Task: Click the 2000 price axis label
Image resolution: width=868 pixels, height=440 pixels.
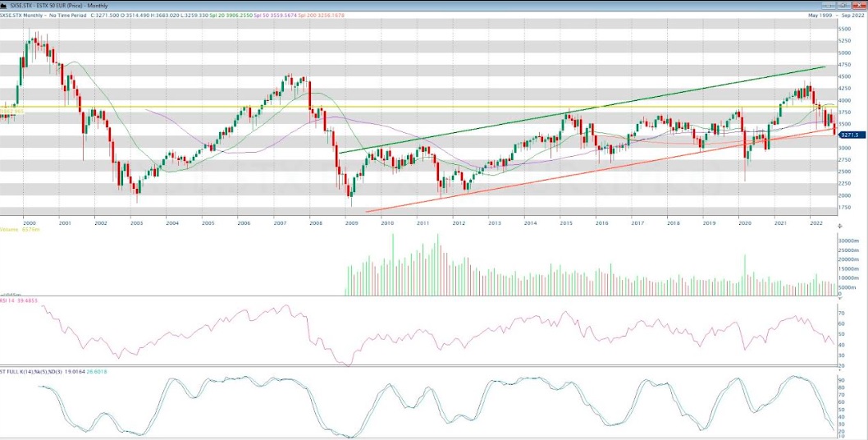Action: pyautogui.click(x=847, y=195)
